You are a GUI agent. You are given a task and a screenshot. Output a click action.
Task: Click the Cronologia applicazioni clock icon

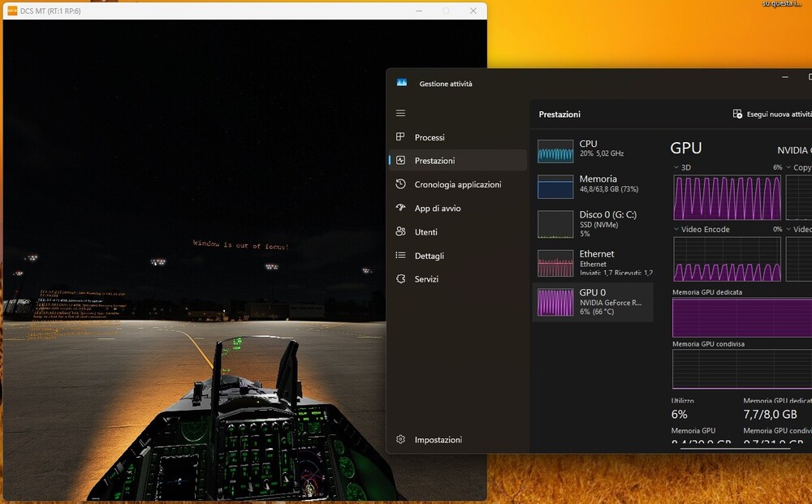pos(400,183)
